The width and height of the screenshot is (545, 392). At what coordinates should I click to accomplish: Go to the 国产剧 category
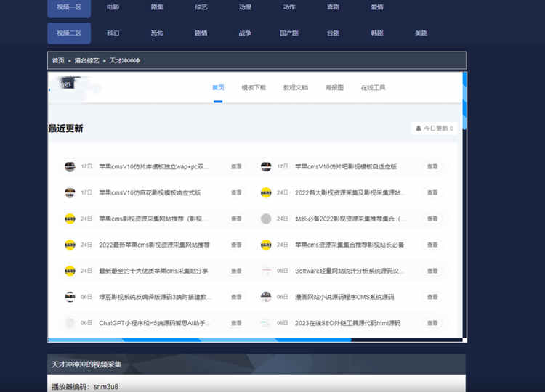(x=288, y=33)
